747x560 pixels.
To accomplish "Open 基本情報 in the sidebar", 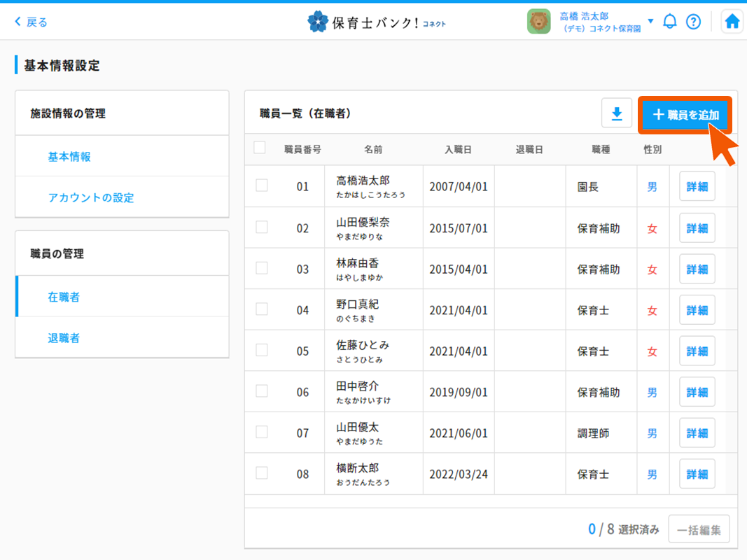I will point(69,157).
